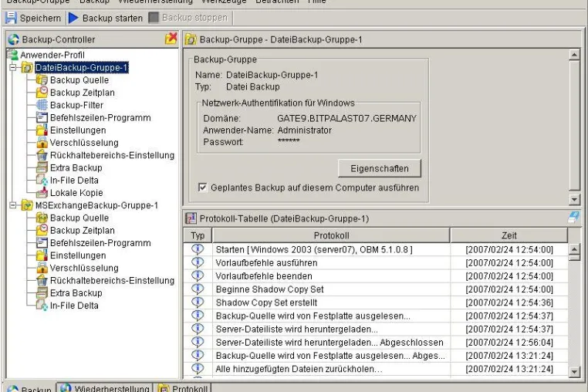
Task: Click scroll up arrow in Backup-Gruppe panel
Action: pos(574,55)
